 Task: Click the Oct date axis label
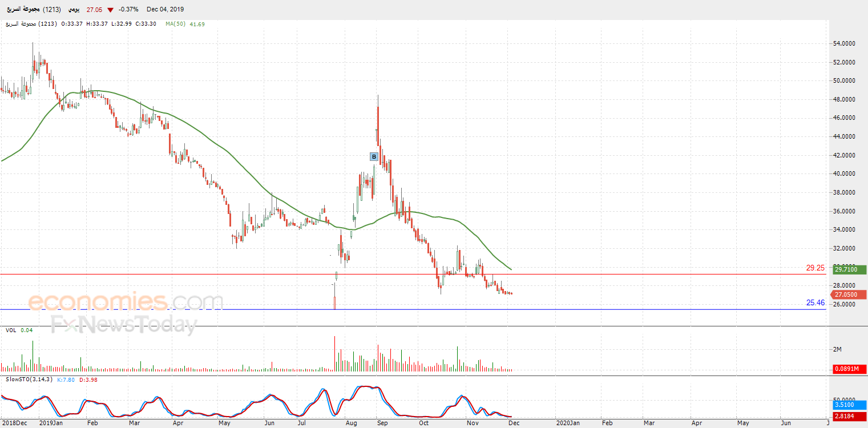424,423
